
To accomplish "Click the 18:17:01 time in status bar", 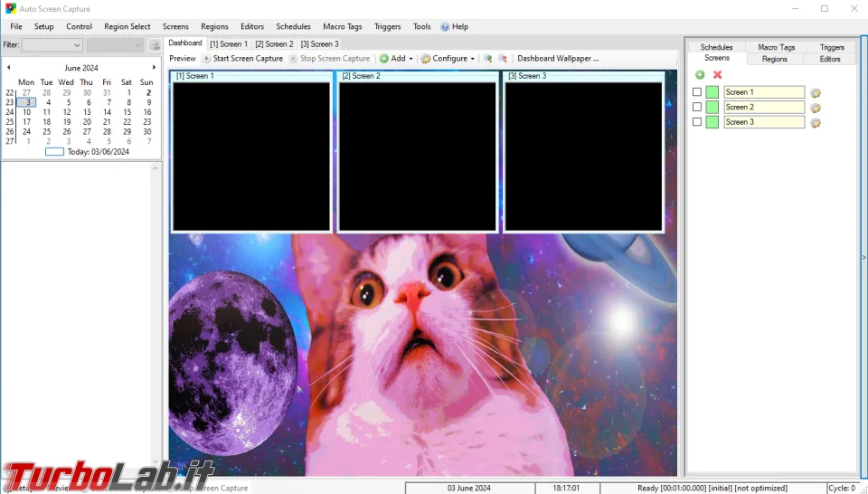I will click(566, 488).
